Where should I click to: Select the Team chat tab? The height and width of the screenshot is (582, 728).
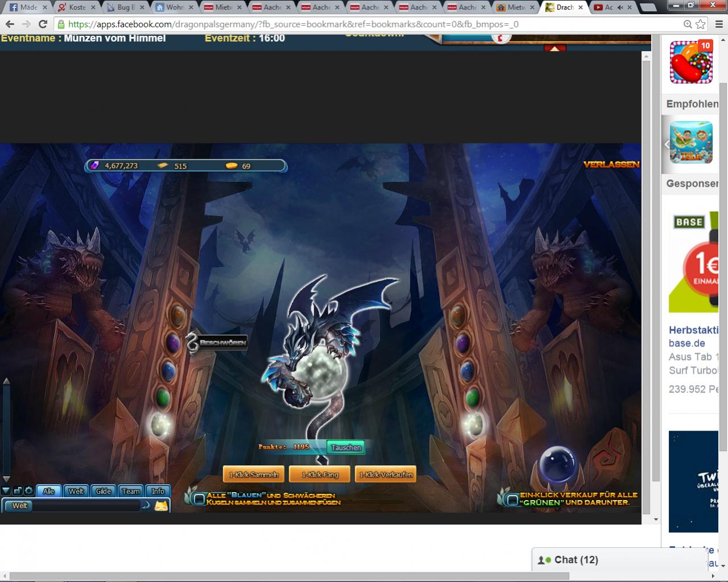tap(130, 491)
